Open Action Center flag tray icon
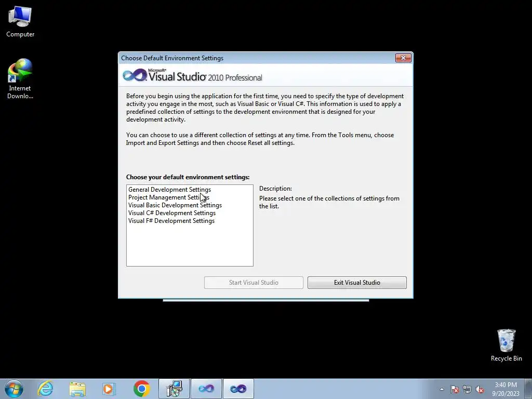 [455, 389]
